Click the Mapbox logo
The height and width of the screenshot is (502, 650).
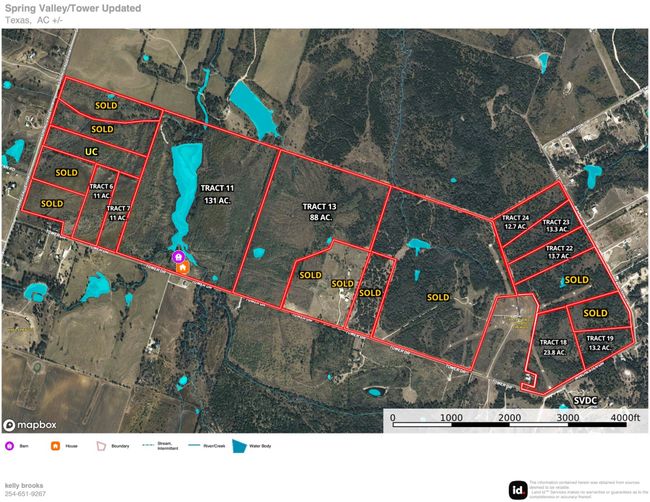tap(31, 423)
